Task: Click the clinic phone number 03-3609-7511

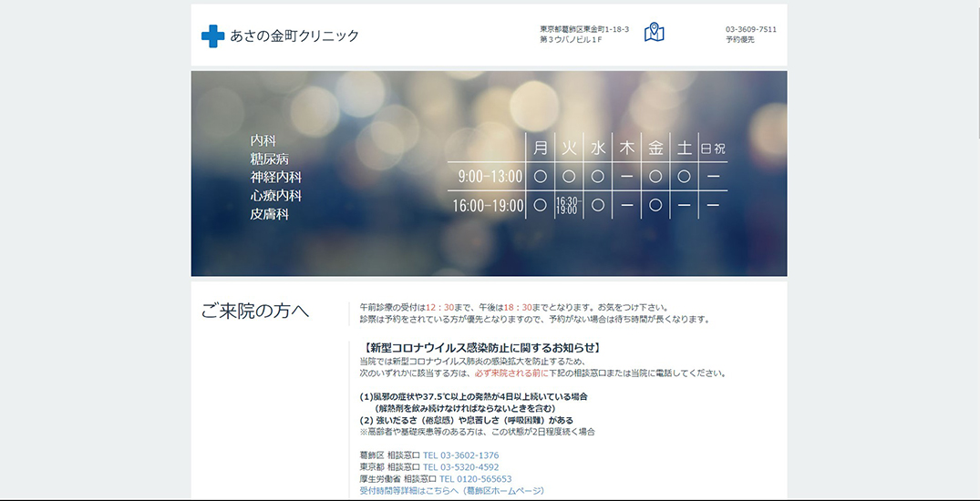Action: point(751,29)
